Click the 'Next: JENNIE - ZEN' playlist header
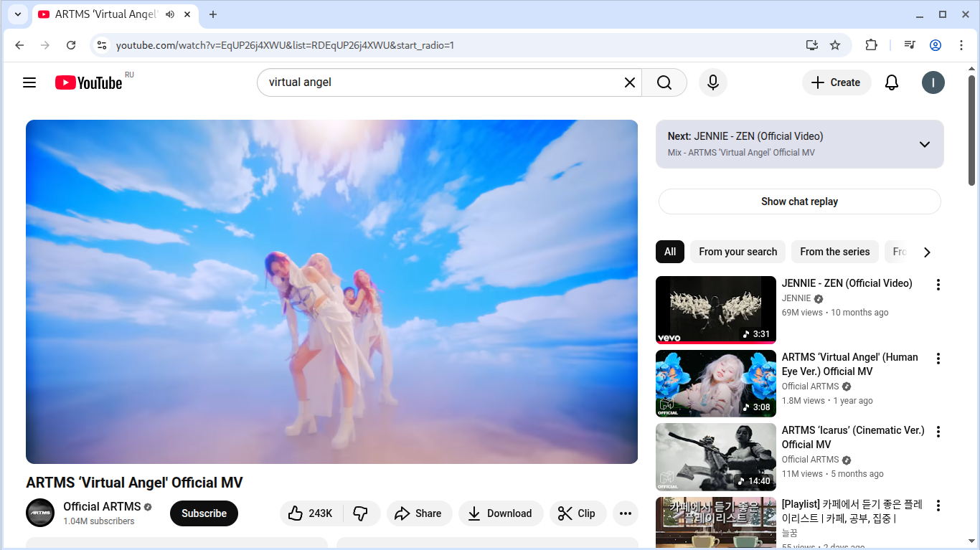 coord(745,136)
